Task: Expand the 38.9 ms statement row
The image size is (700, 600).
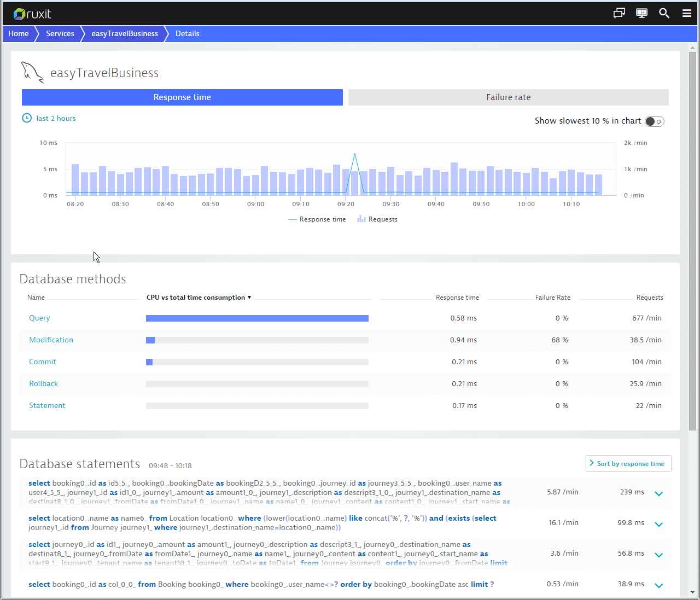Action: coord(659,585)
